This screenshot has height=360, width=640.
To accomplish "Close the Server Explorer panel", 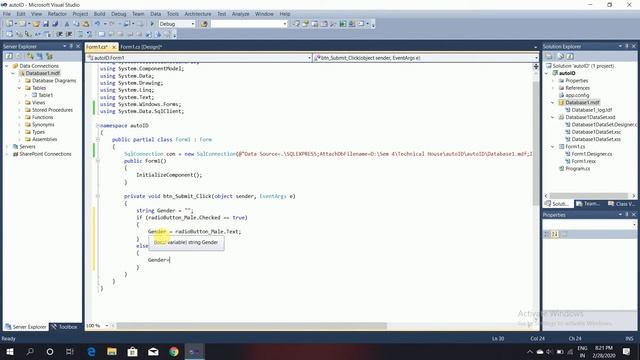I will (x=78, y=46).
